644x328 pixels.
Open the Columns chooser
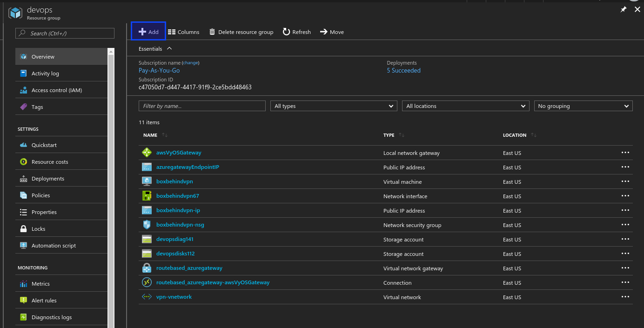click(183, 32)
